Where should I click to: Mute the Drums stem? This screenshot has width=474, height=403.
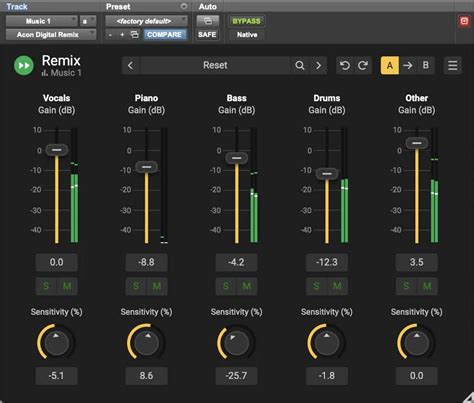tap(337, 286)
